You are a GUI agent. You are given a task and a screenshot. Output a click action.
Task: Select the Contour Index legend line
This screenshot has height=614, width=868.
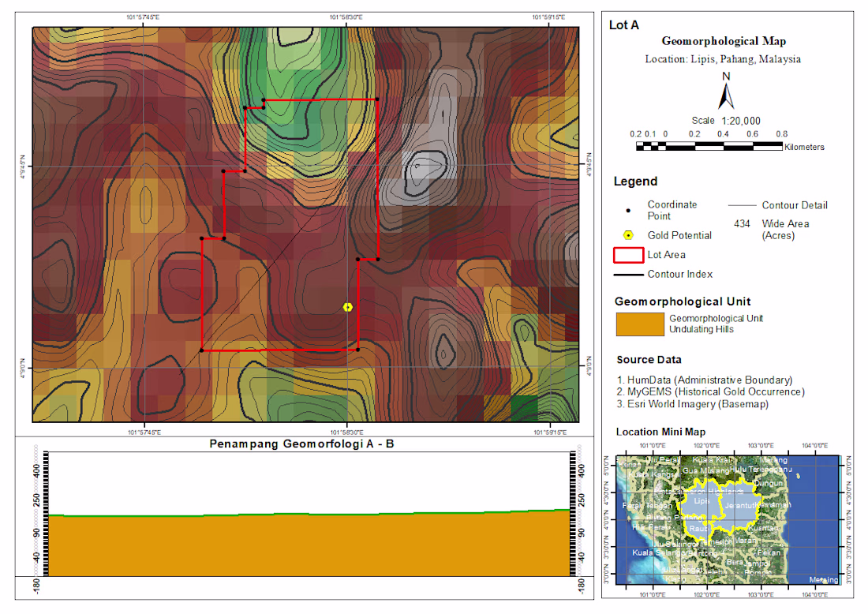(628, 275)
